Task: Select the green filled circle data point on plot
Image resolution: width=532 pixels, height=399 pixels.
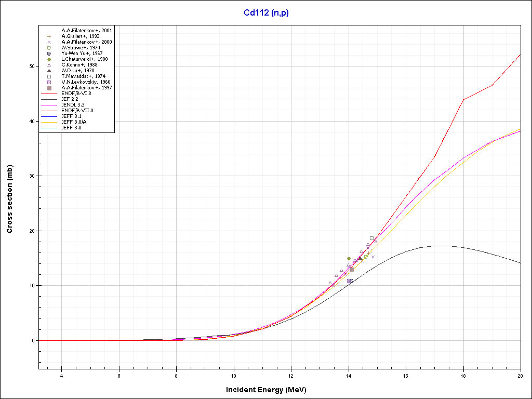Action: click(349, 258)
